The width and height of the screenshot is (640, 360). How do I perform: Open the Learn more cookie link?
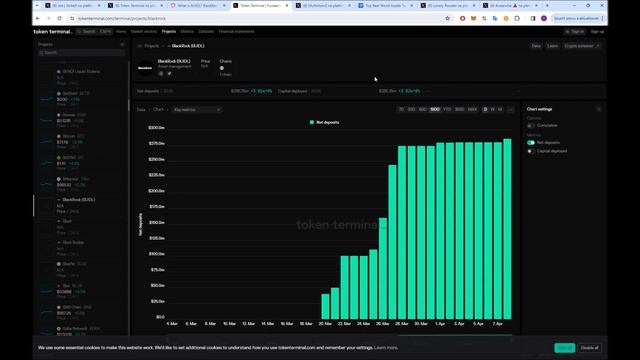pyautogui.click(x=386, y=348)
